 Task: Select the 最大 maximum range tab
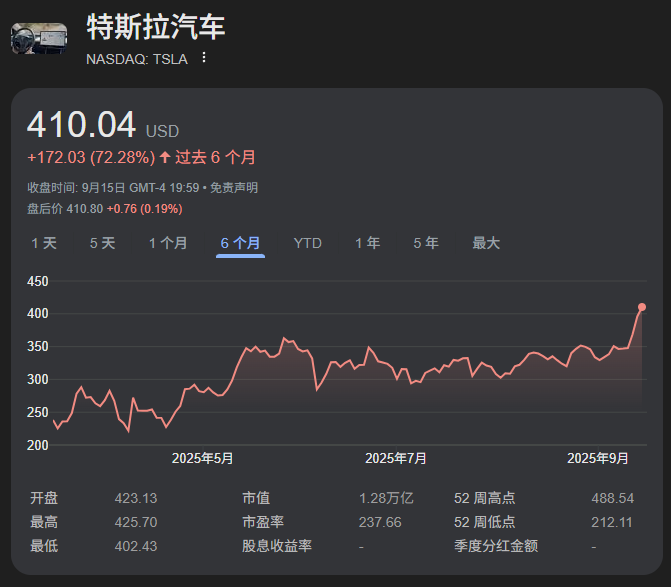(486, 243)
